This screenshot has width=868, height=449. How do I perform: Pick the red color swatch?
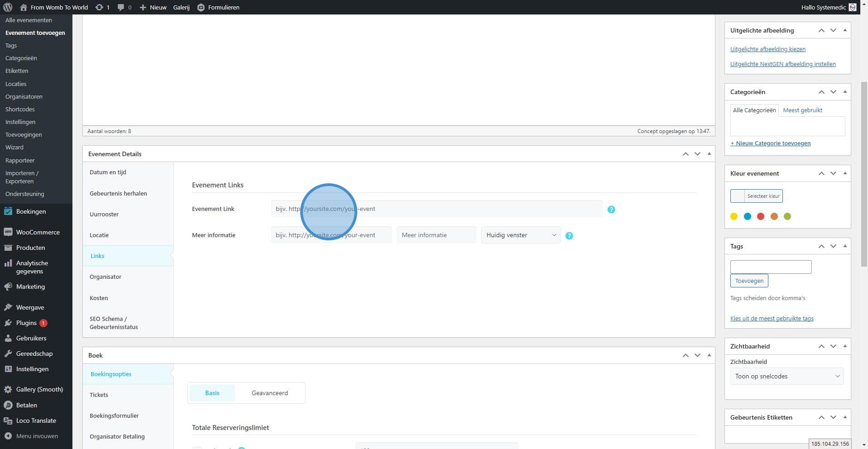(761, 216)
